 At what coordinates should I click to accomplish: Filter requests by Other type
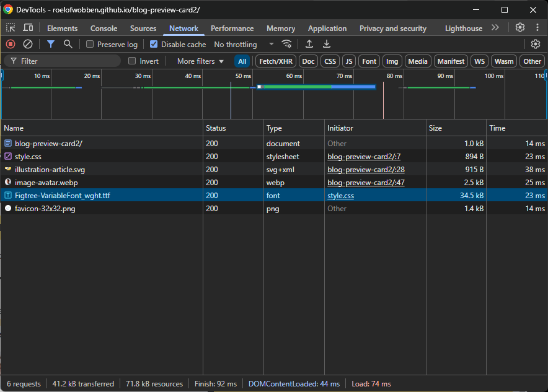pos(532,61)
